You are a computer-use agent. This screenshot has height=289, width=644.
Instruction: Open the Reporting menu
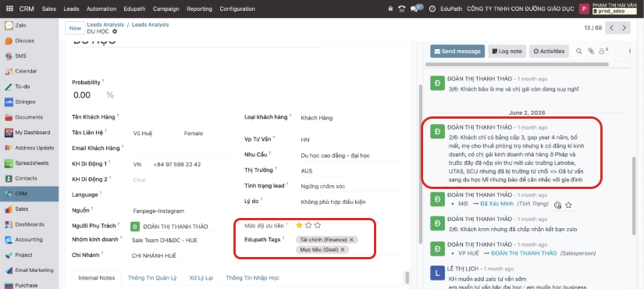(x=199, y=9)
